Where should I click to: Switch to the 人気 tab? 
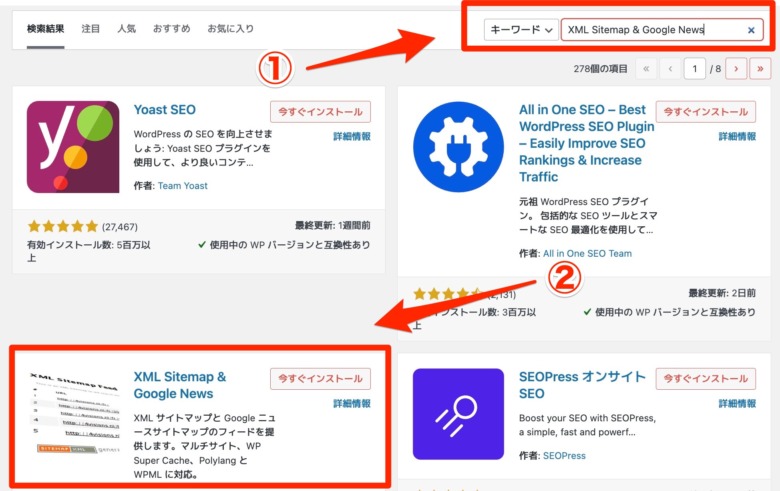[x=126, y=29]
